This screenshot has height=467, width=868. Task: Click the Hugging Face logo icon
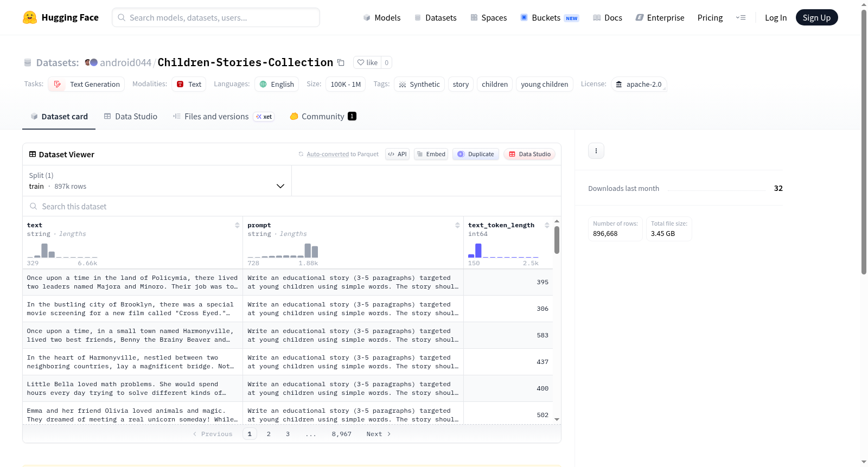[30, 17]
